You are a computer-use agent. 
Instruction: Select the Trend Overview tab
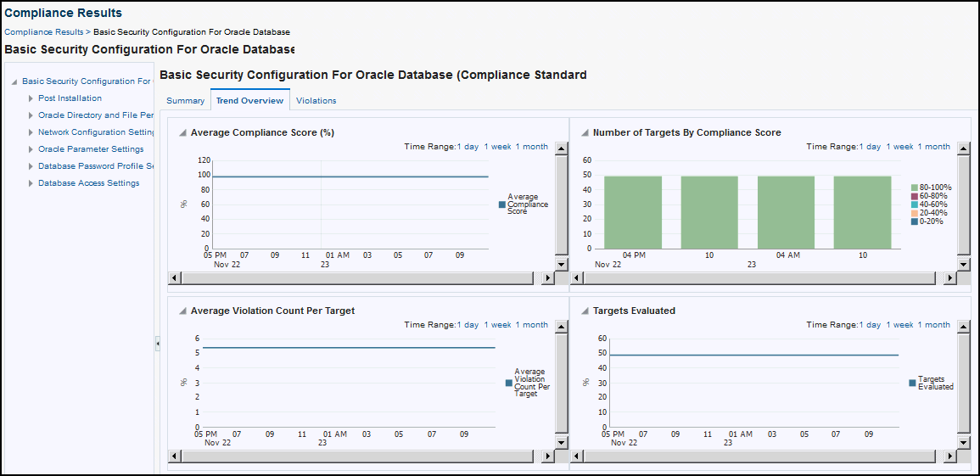point(250,101)
